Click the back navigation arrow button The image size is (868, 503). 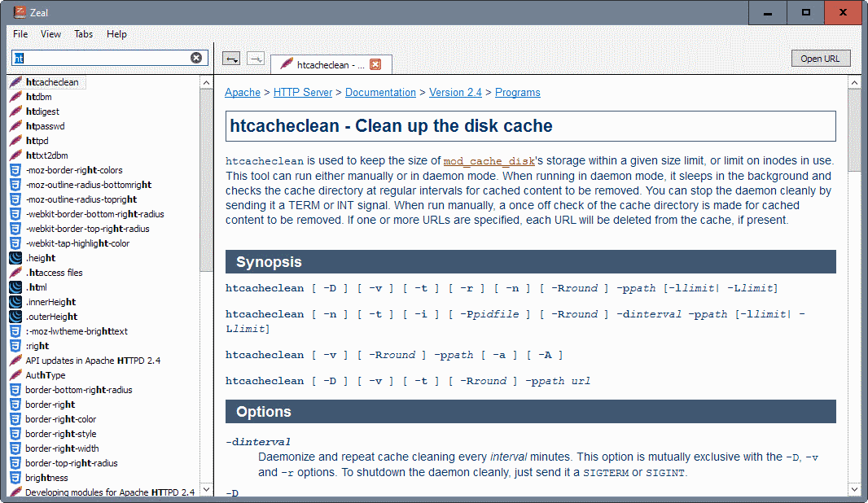pos(231,58)
